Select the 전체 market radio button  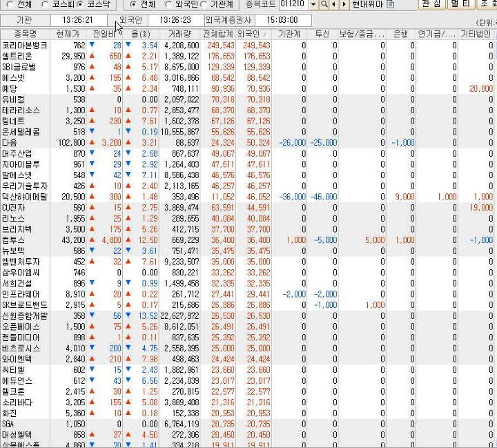(10, 4)
